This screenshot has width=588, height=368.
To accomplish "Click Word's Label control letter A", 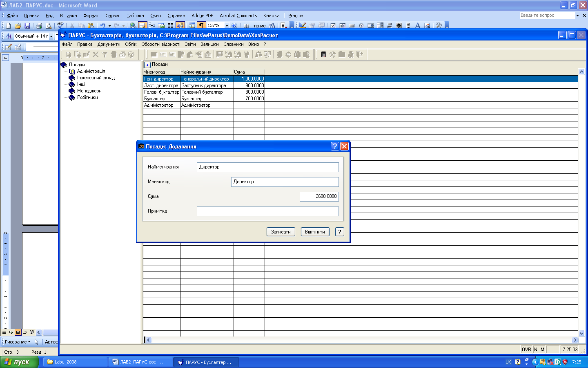I will (x=418, y=25).
